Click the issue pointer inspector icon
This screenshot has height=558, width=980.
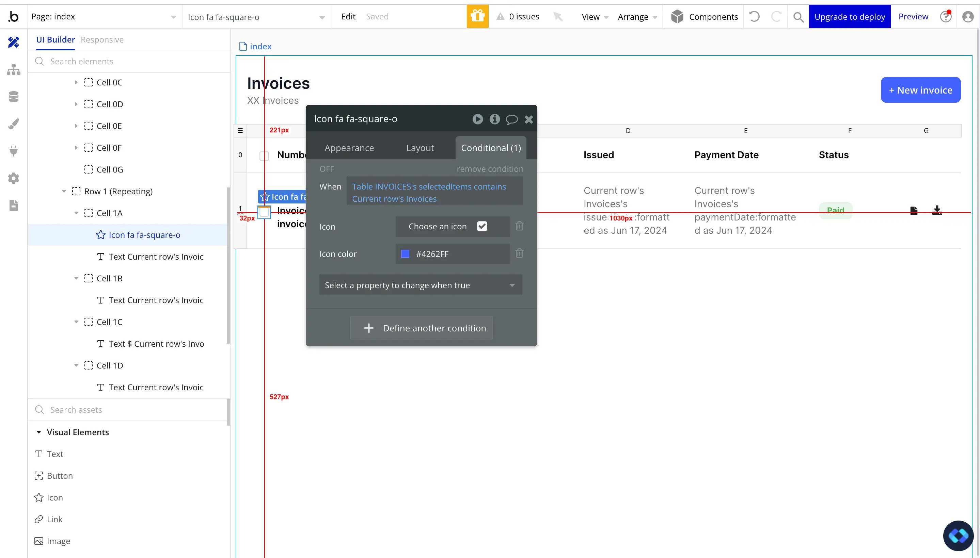pos(558,16)
